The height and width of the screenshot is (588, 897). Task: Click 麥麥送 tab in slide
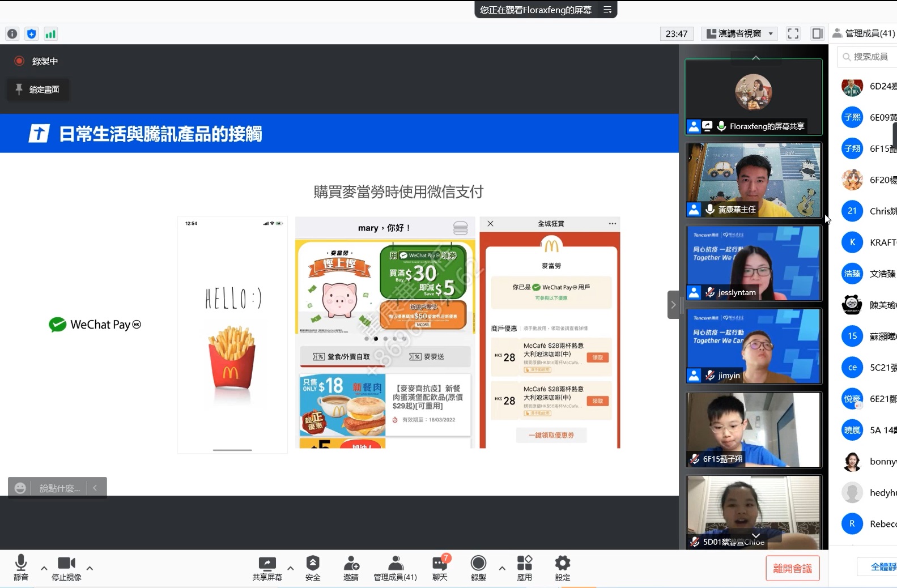[x=427, y=356]
